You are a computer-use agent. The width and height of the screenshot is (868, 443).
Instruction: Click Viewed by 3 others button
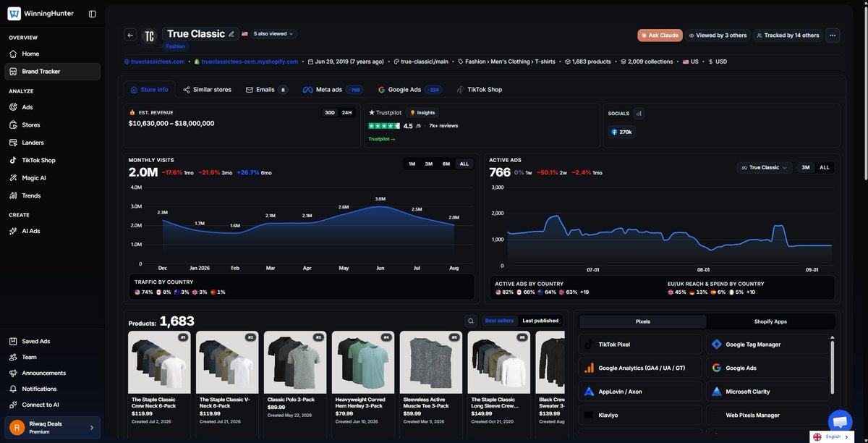point(718,35)
